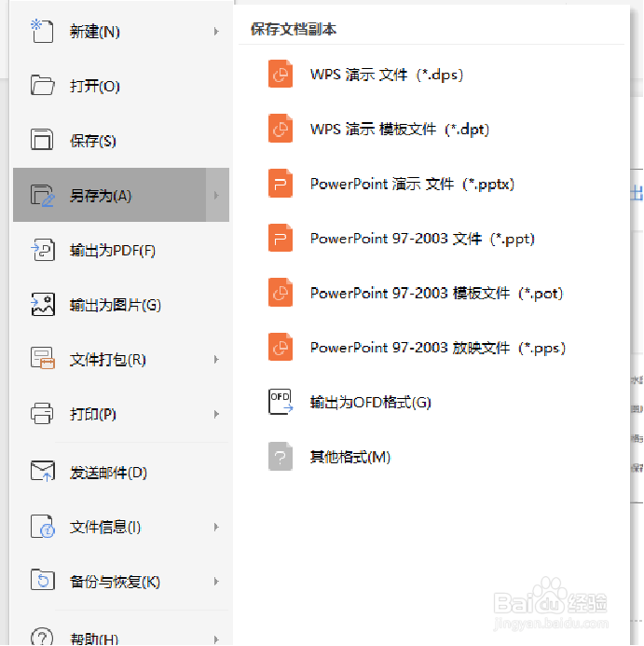This screenshot has width=644, height=646.
Task: Open 帮助(H) menu entry
Action: (x=121, y=630)
